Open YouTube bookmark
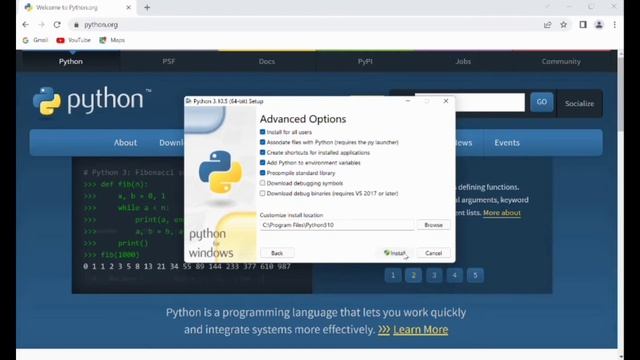 click(x=74, y=40)
